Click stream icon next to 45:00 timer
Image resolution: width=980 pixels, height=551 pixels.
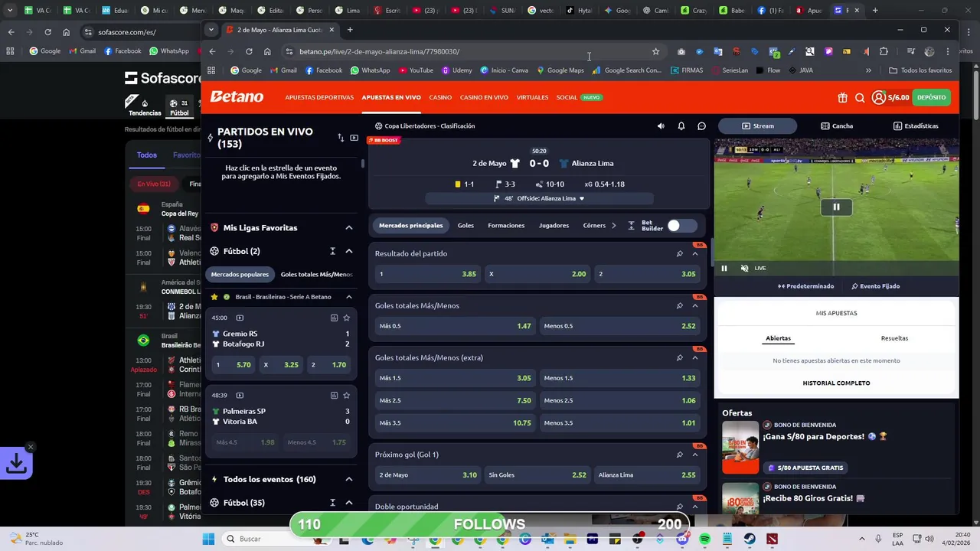coord(240,318)
